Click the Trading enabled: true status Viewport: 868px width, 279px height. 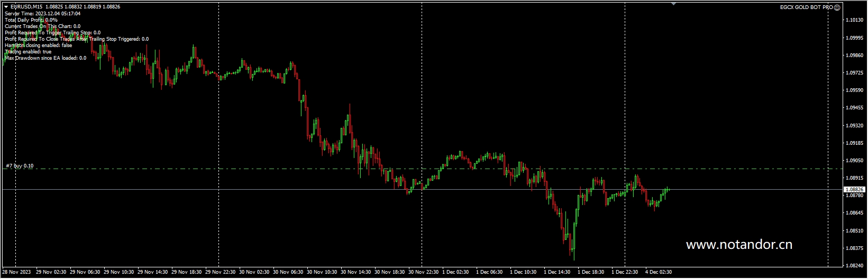[x=28, y=52]
